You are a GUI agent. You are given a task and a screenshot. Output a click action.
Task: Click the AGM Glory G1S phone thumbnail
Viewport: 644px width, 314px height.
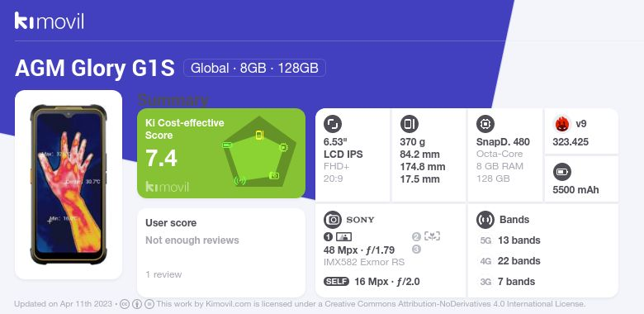[69, 184]
